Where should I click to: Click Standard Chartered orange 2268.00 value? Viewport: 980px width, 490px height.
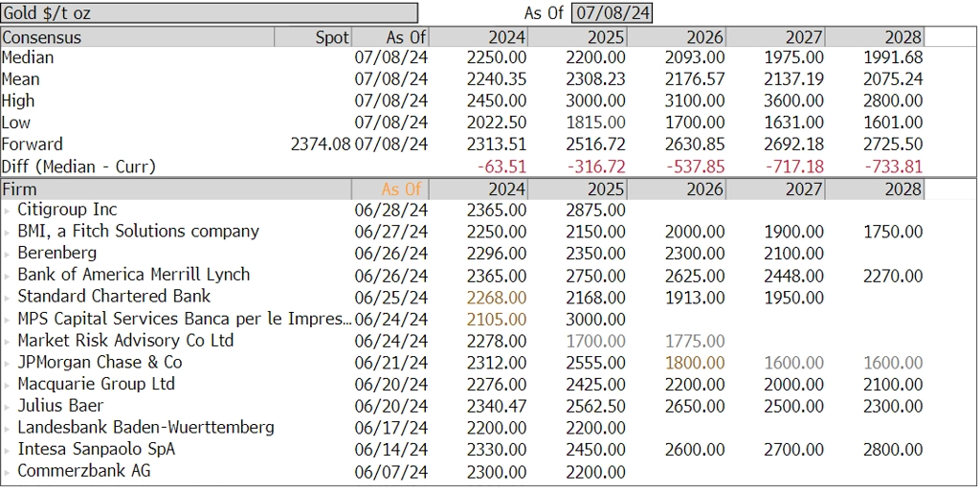coord(497,297)
